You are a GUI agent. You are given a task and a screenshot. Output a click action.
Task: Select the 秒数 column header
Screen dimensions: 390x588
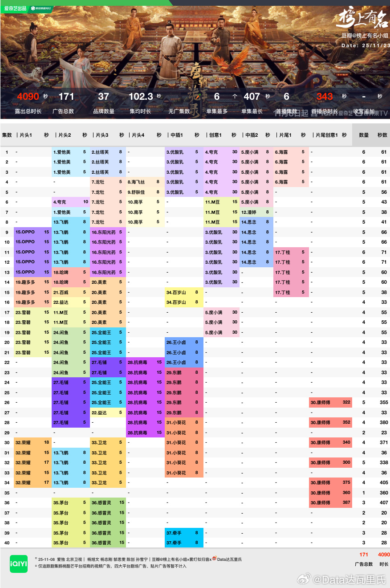(x=382, y=135)
